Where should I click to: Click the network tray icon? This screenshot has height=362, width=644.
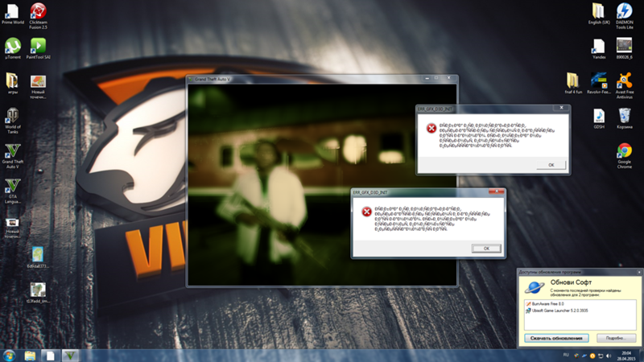(601, 356)
